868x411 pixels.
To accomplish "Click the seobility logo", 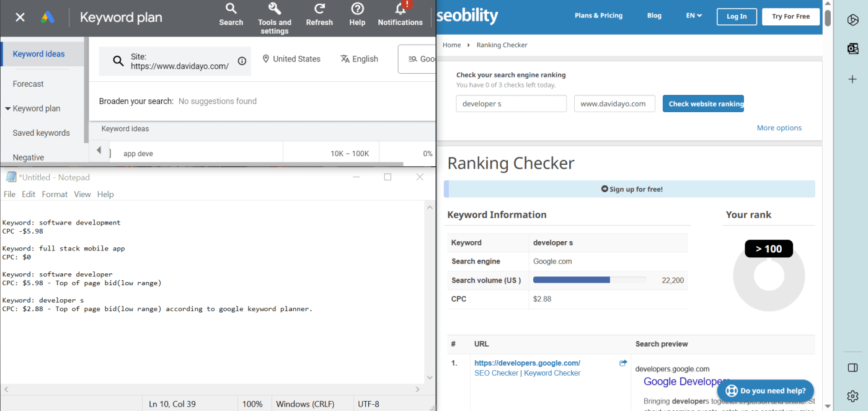I will (467, 16).
